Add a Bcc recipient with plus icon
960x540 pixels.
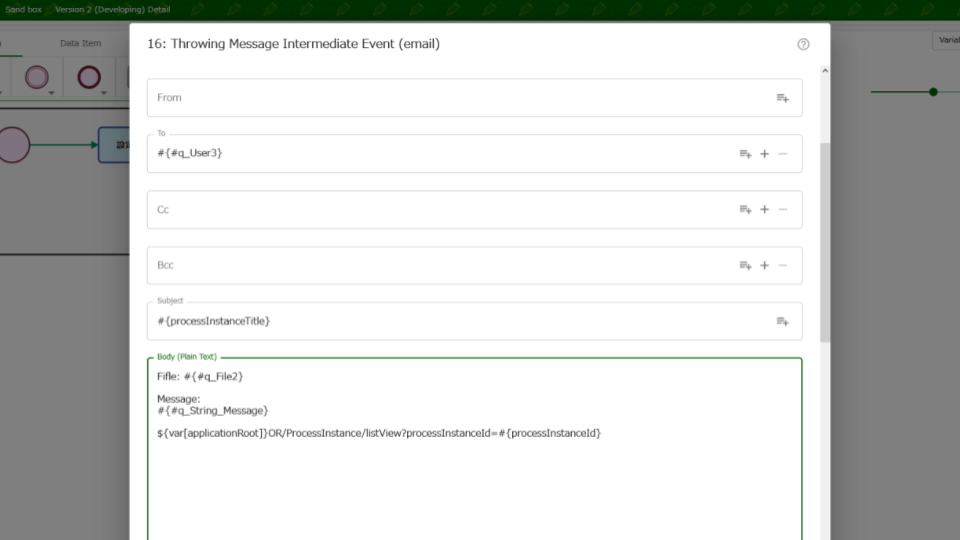[x=764, y=266]
